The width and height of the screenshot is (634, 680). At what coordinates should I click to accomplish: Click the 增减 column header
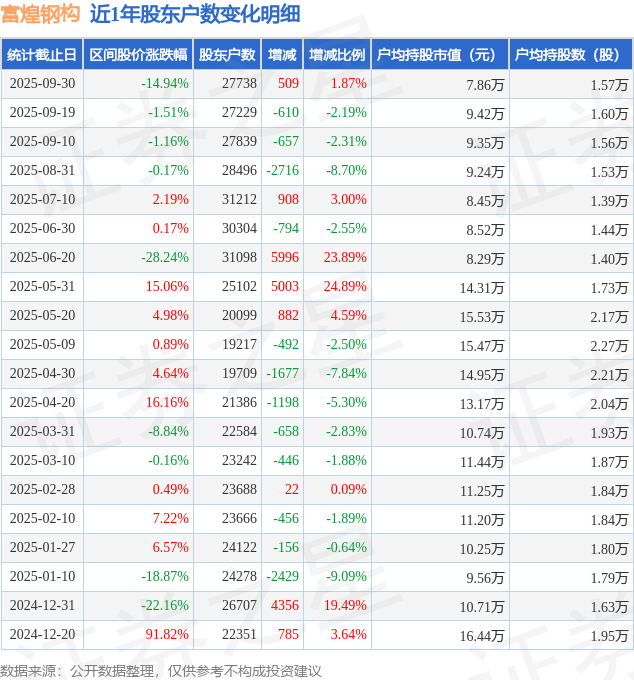point(283,55)
